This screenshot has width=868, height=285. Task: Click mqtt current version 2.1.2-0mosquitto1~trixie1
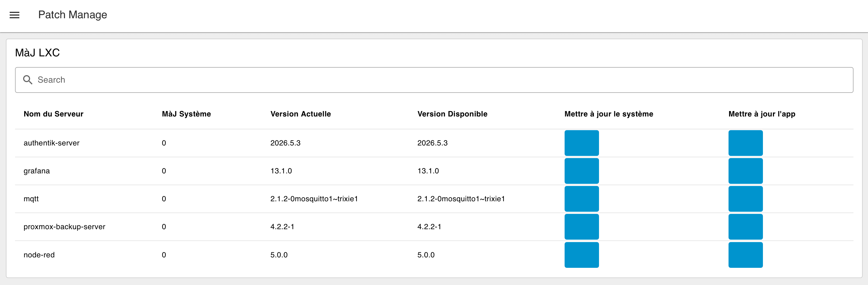pos(314,199)
